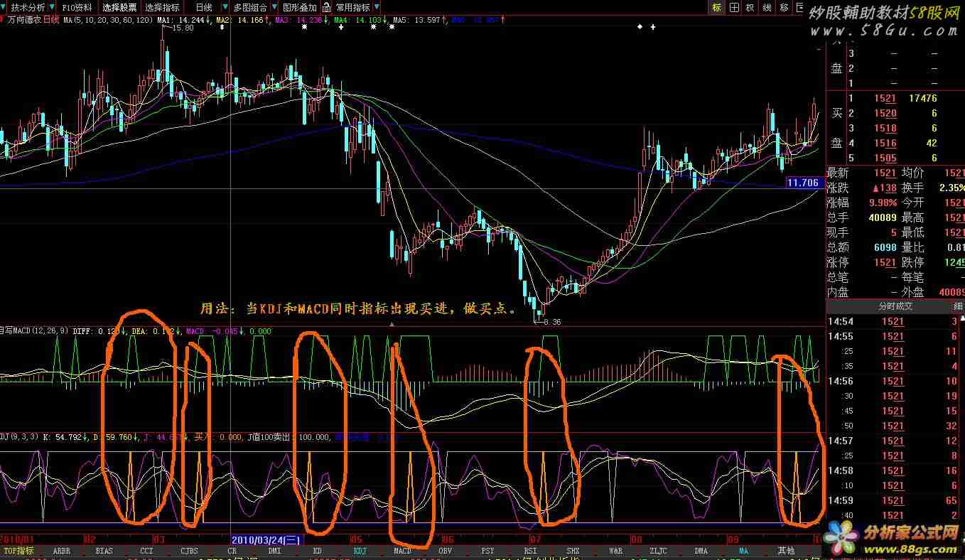This screenshot has height=560, width=965.
Task: Click buy level 1 volume 17476
Action: click(923, 99)
